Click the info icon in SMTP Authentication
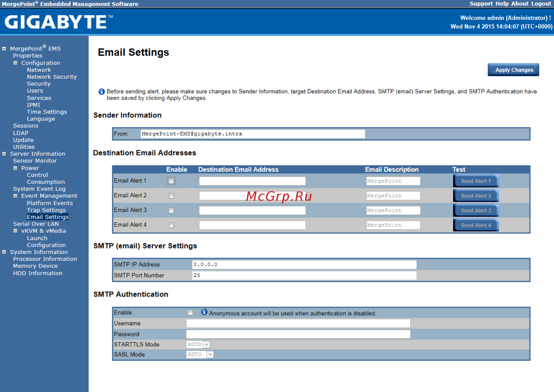The width and height of the screenshot is (554, 392). click(204, 312)
